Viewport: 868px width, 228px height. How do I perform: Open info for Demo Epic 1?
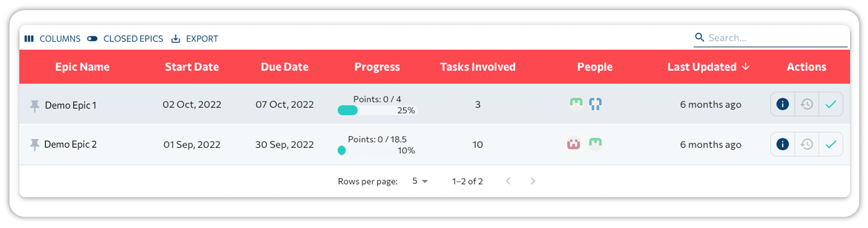pyautogui.click(x=782, y=104)
